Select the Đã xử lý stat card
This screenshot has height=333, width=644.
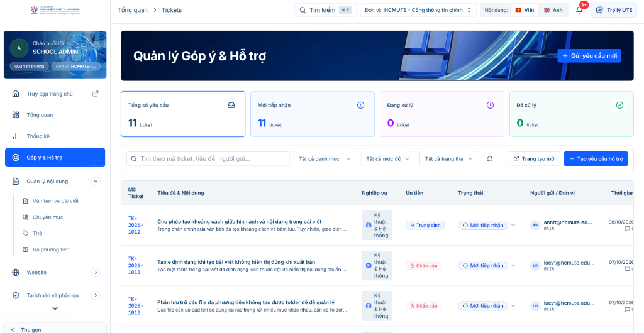571,114
